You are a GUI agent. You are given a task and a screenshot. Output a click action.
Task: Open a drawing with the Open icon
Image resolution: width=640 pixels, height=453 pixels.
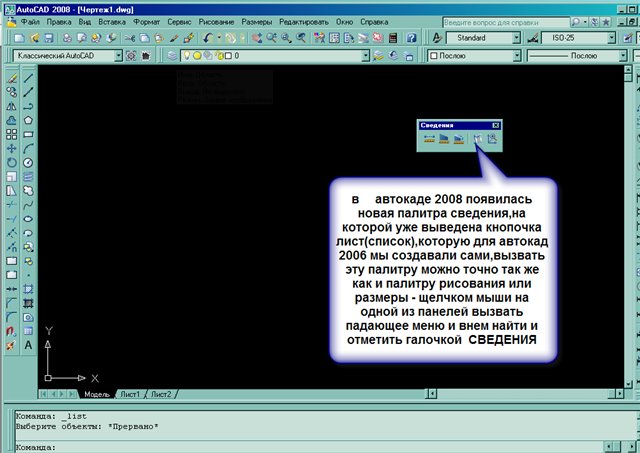point(34,38)
